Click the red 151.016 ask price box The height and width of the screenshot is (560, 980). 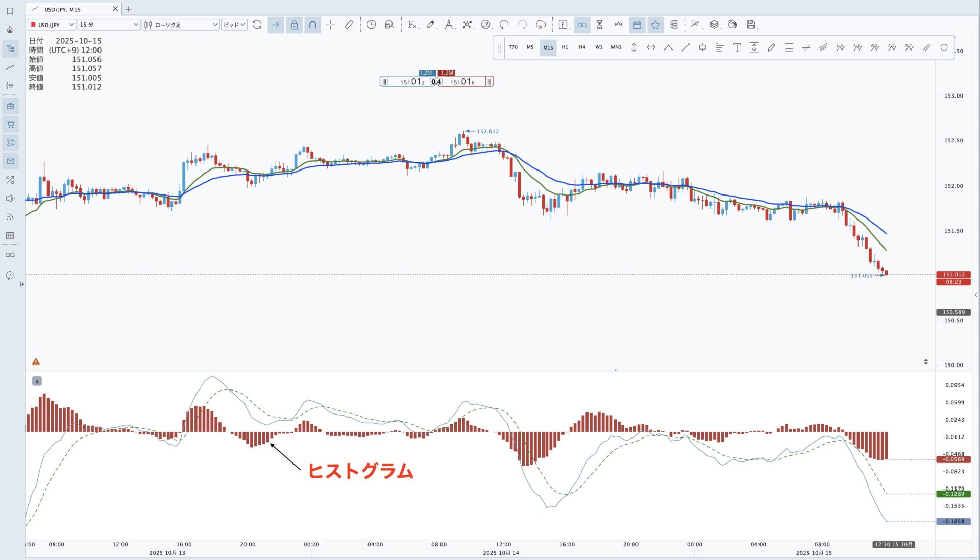pos(462,82)
